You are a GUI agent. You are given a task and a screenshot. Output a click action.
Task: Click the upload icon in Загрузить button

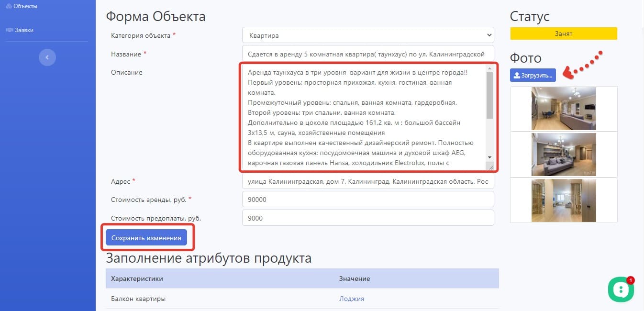coord(517,75)
